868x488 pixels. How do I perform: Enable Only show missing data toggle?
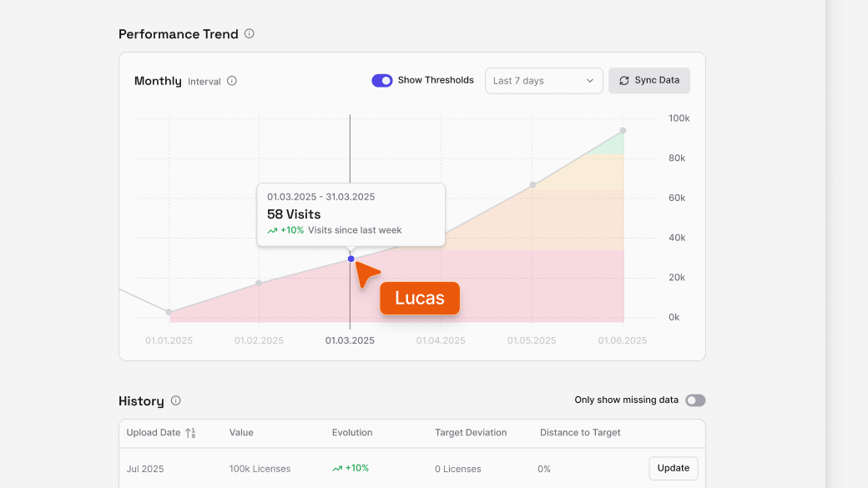(x=695, y=400)
